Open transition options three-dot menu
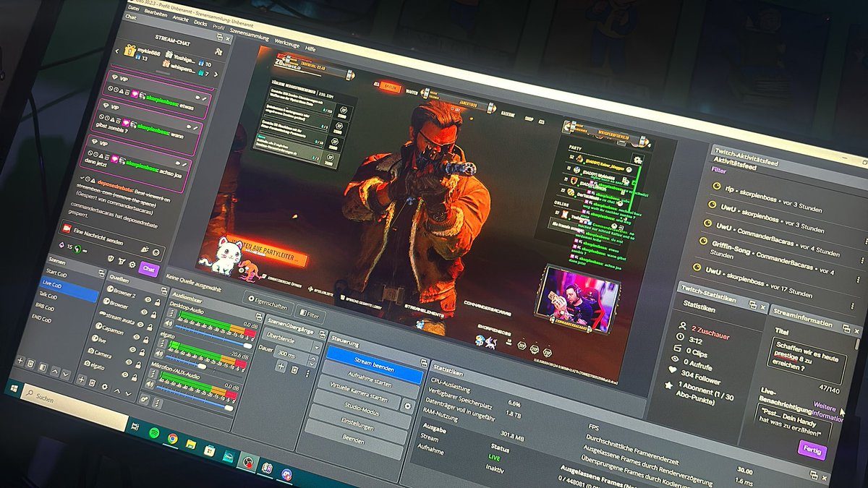 coord(307,374)
